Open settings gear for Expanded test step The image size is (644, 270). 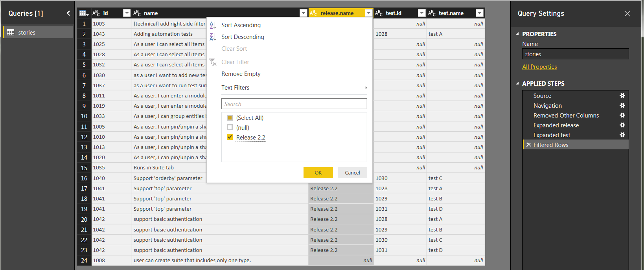[622, 135]
